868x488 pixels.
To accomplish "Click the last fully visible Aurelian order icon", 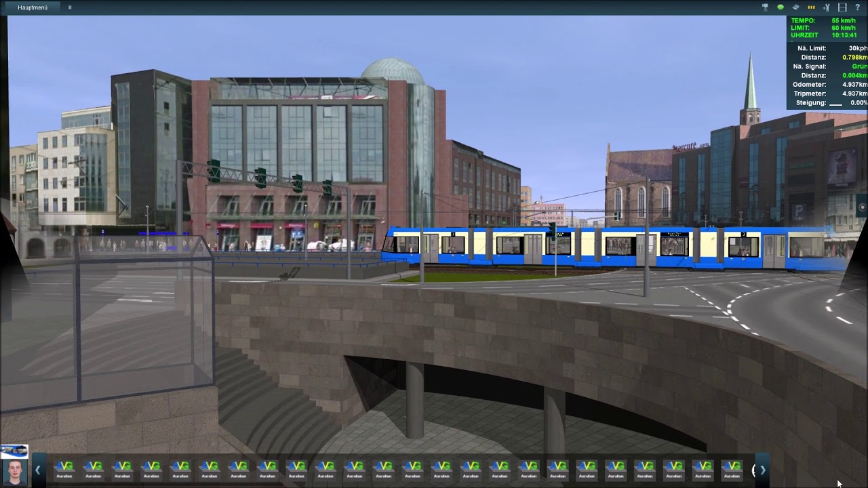I will tap(732, 469).
